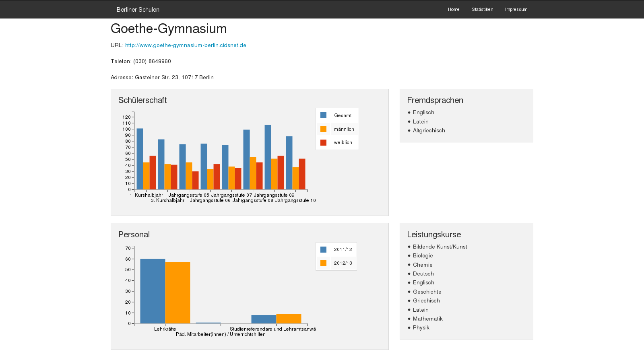Click Altgriechisch in the Fremdsprachen list
This screenshot has width=644, height=362.
(x=429, y=130)
